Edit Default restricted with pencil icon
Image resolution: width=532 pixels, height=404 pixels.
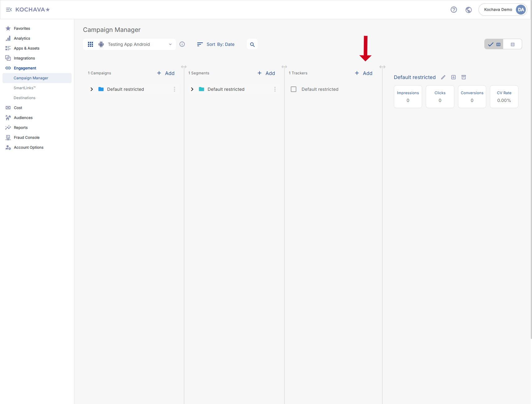443,77
